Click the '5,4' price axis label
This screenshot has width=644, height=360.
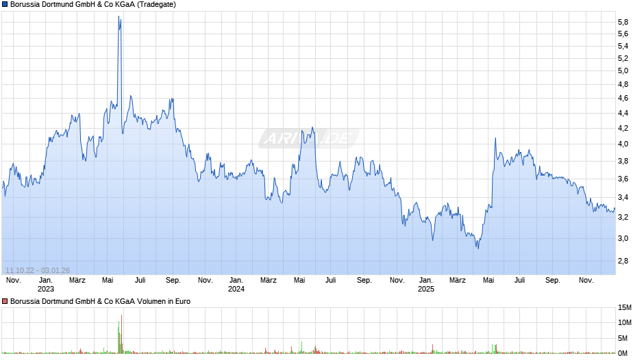623,47
